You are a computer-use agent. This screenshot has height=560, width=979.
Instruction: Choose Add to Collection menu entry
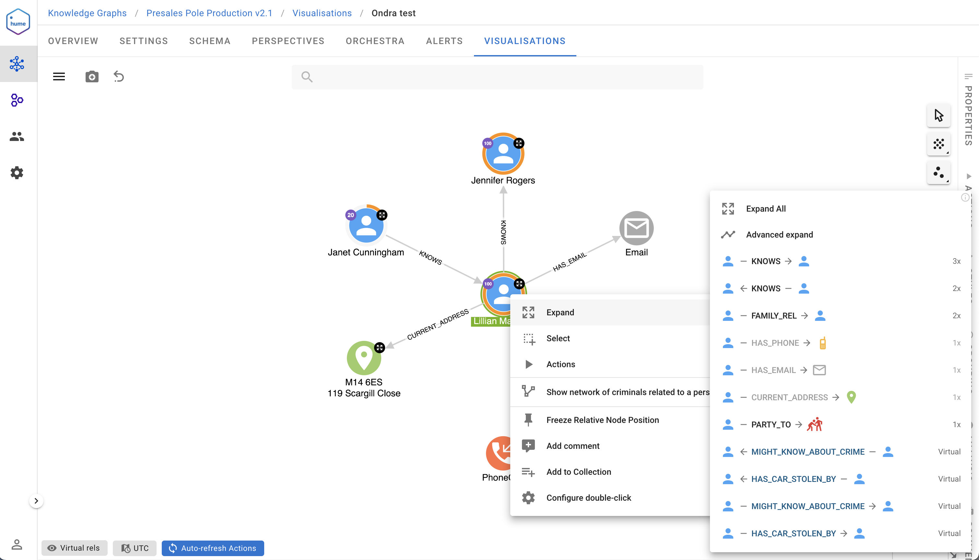tap(578, 472)
